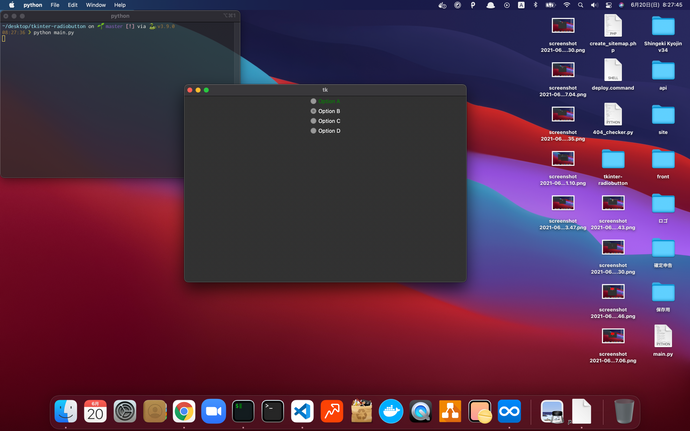This screenshot has height=431, width=690.
Task: Click the 'python main.py' command in terminal
Action: tap(54, 33)
